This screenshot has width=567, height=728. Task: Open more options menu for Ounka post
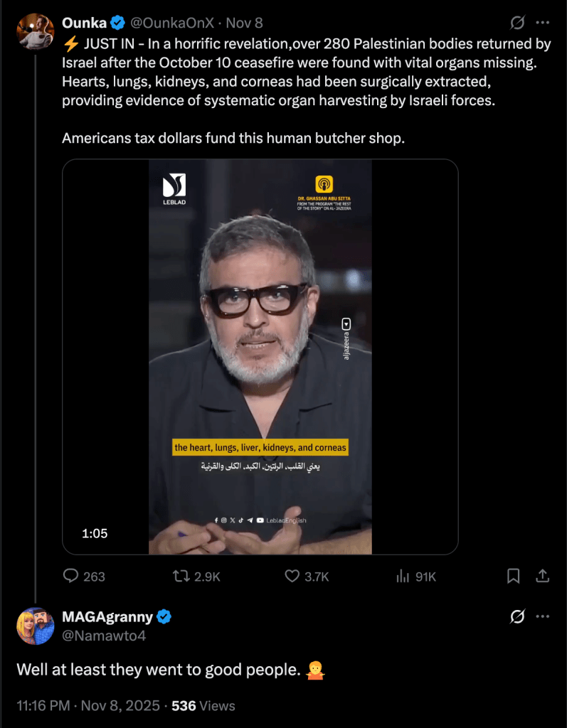pyautogui.click(x=543, y=23)
